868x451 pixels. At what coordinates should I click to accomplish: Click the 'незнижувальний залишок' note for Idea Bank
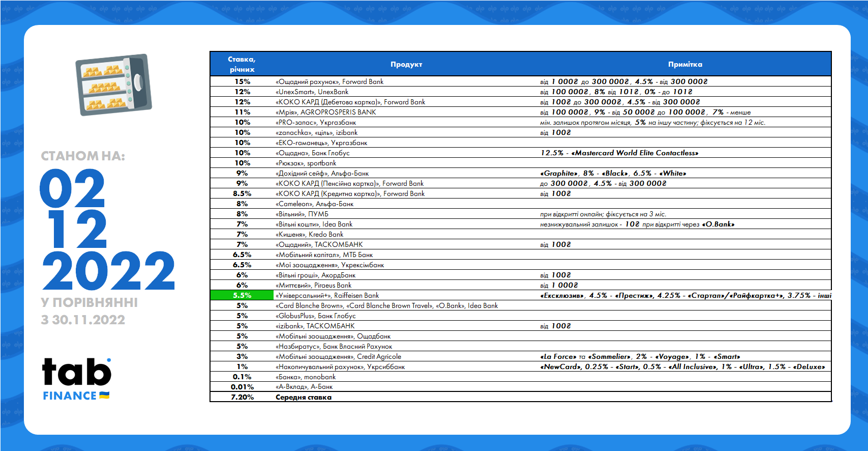(637, 224)
